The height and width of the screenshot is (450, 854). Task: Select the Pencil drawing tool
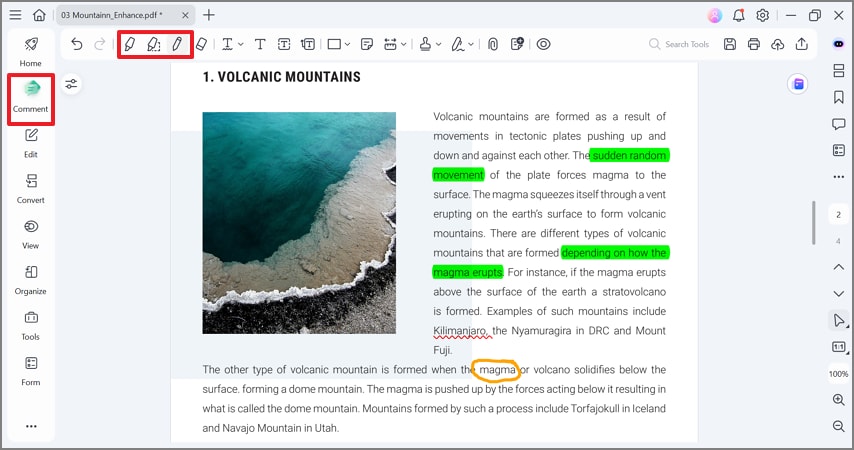coord(177,44)
